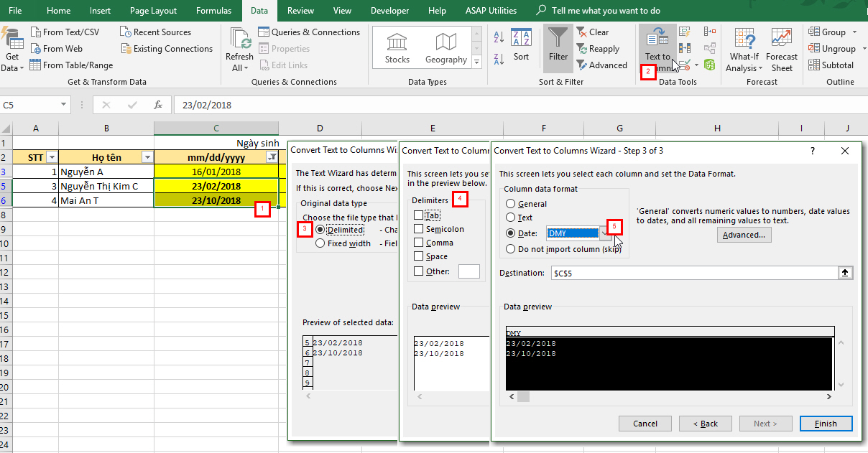Click the Geography data type icon
868x453 pixels.
point(445,42)
